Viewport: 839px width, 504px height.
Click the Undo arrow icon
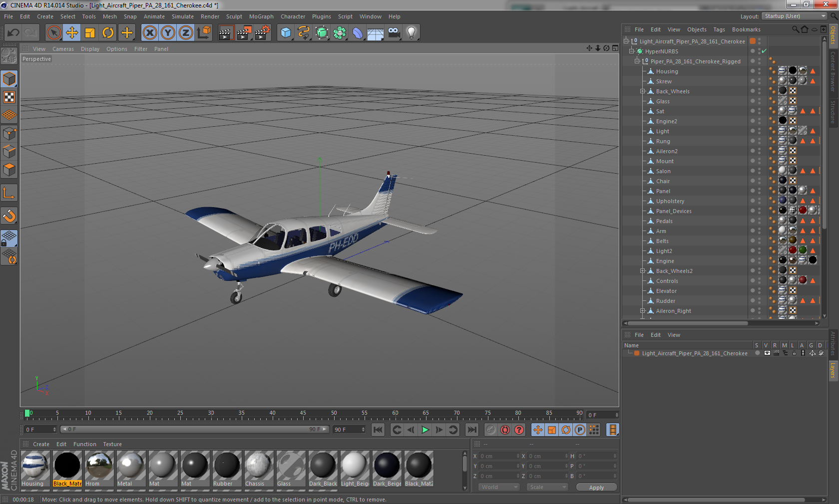(x=13, y=33)
